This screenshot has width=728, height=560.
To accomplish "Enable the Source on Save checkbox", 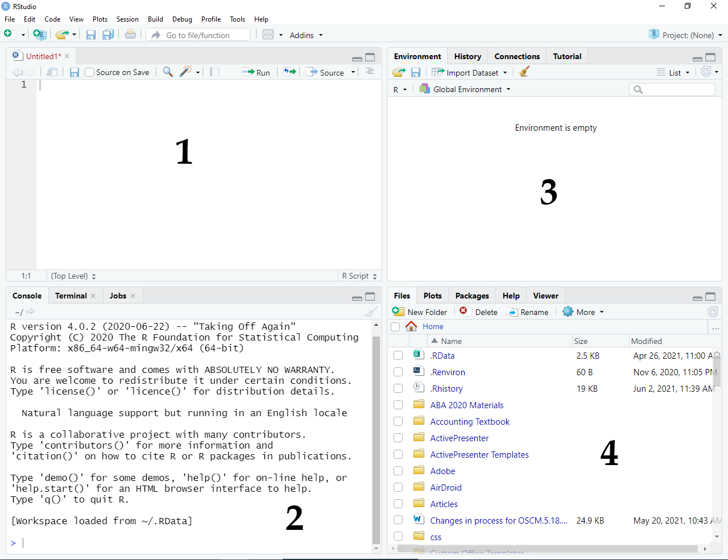I will [90, 72].
